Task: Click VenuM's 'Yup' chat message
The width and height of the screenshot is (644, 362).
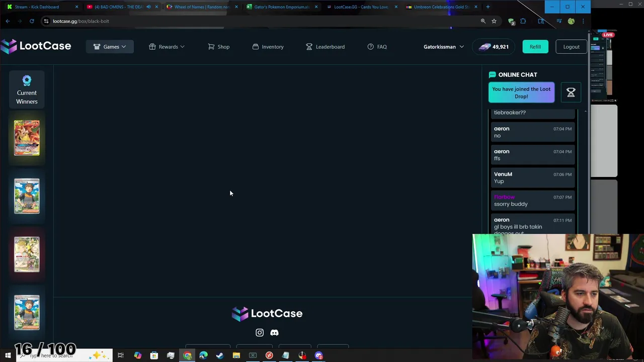Action: (533, 177)
